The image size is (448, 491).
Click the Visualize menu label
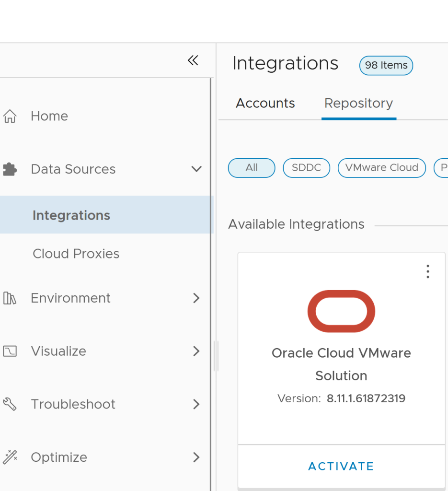(58, 351)
